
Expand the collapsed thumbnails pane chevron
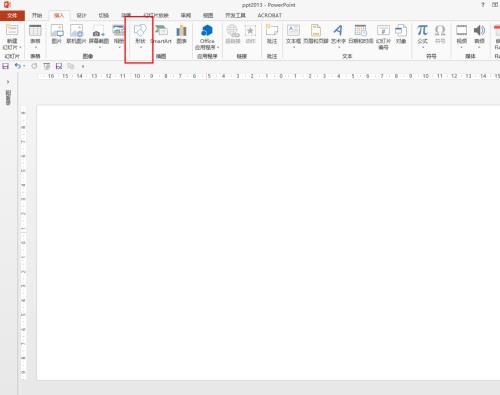[8, 82]
